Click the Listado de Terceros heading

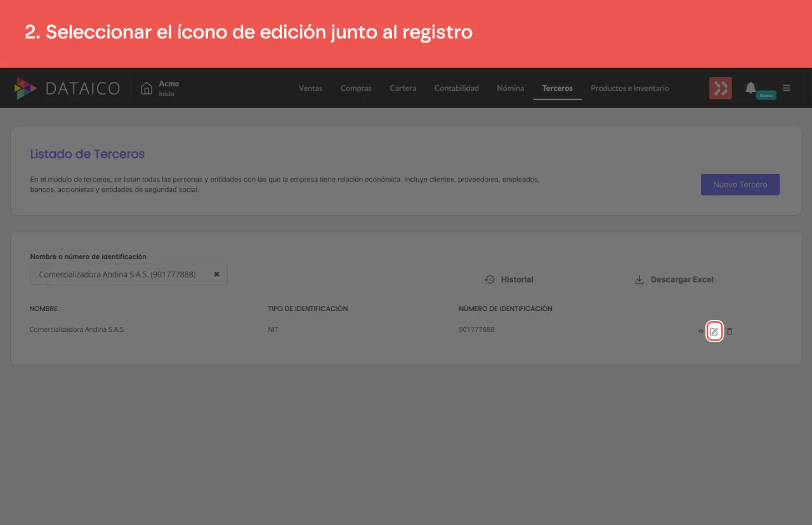pos(88,154)
